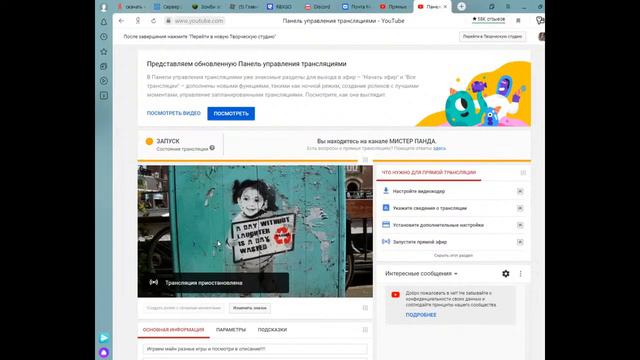Open the chat three-dot menu
The width and height of the screenshot is (640, 360).
click(x=520, y=273)
